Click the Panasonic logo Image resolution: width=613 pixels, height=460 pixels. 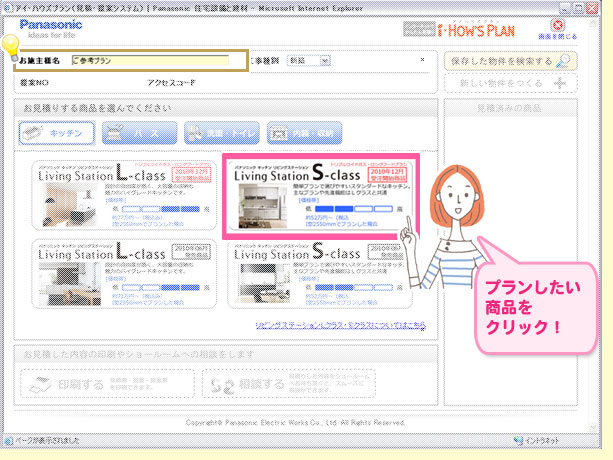pyautogui.click(x=51, y=22)
